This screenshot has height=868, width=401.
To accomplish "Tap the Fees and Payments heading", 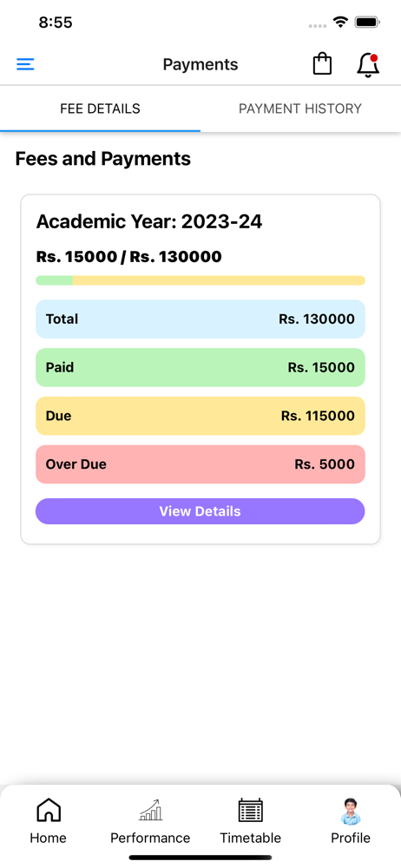I will click(103, 159).
